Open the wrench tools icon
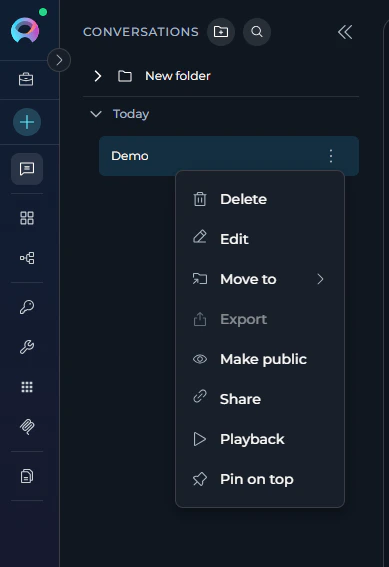This screenshot has width=389, height=567. point(27,347)
